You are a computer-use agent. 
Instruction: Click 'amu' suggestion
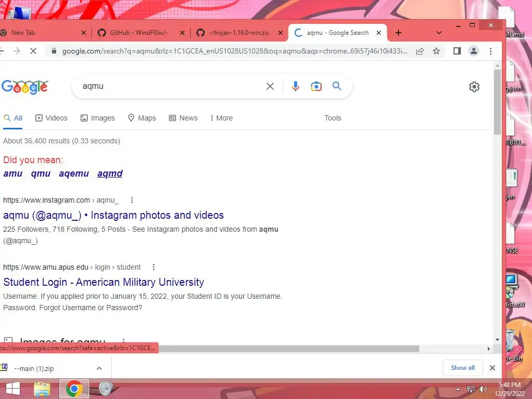[13, 174]
